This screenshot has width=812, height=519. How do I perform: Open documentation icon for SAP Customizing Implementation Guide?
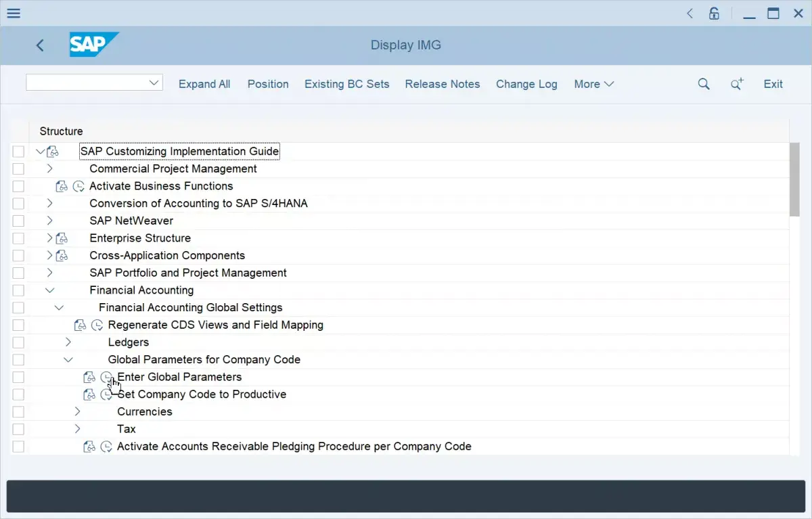click(53, 152)
